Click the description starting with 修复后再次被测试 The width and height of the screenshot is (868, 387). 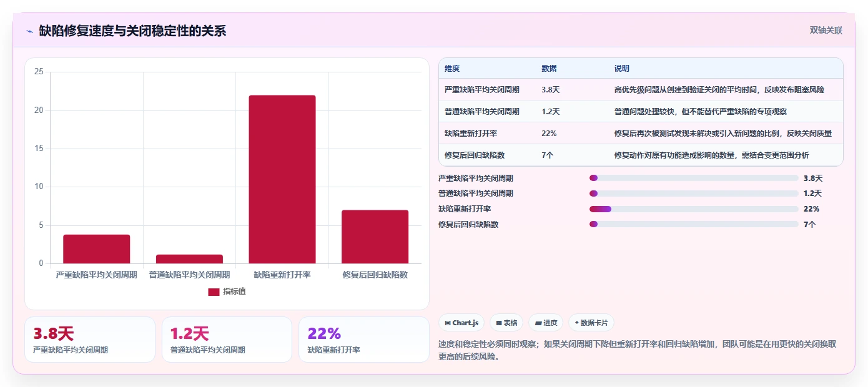tap(723, 134)
